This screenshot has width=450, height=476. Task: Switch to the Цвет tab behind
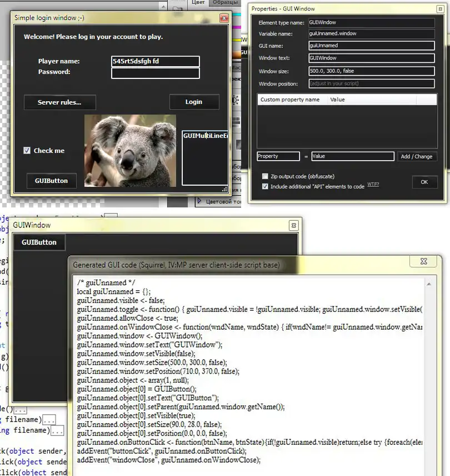[198, 2]
